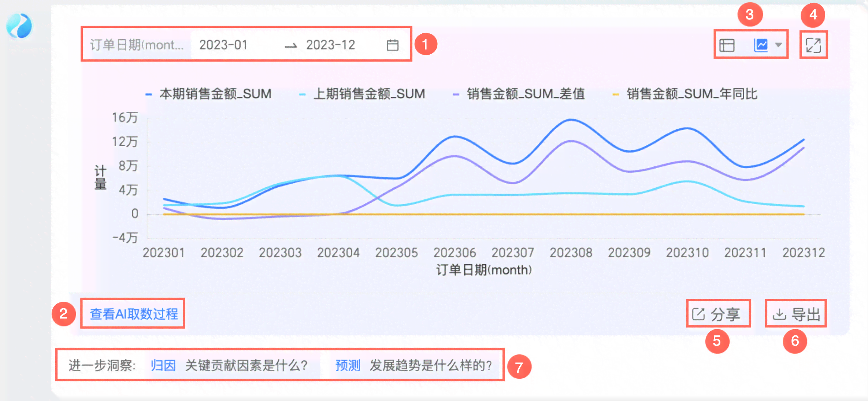Click the blue app logo icon
868x401 pixels.
tap(19, 26)
